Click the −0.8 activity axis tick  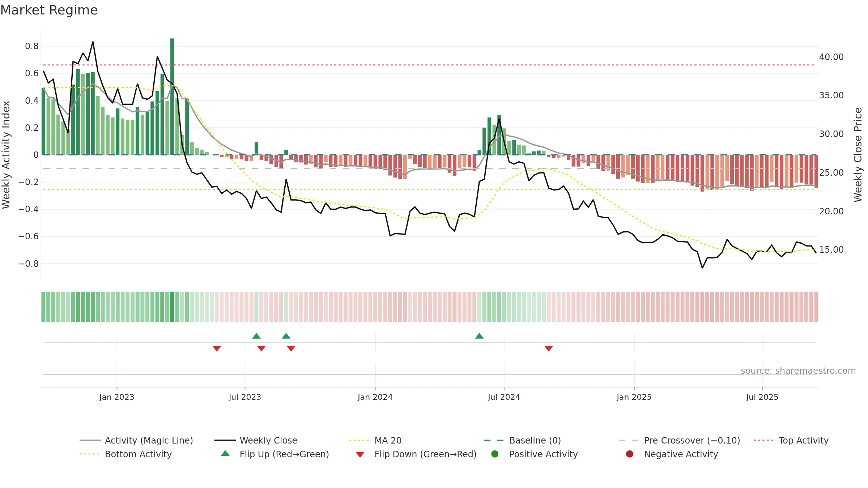(28, 264)
